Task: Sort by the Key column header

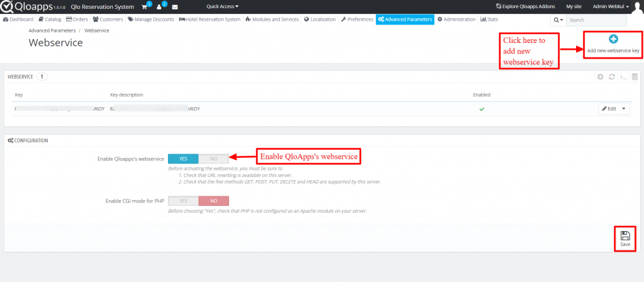Action: (x=18, y=95)
